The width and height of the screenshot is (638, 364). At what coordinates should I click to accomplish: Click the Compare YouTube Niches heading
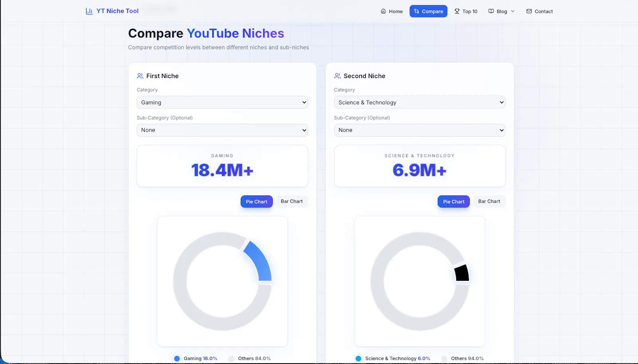206,33
